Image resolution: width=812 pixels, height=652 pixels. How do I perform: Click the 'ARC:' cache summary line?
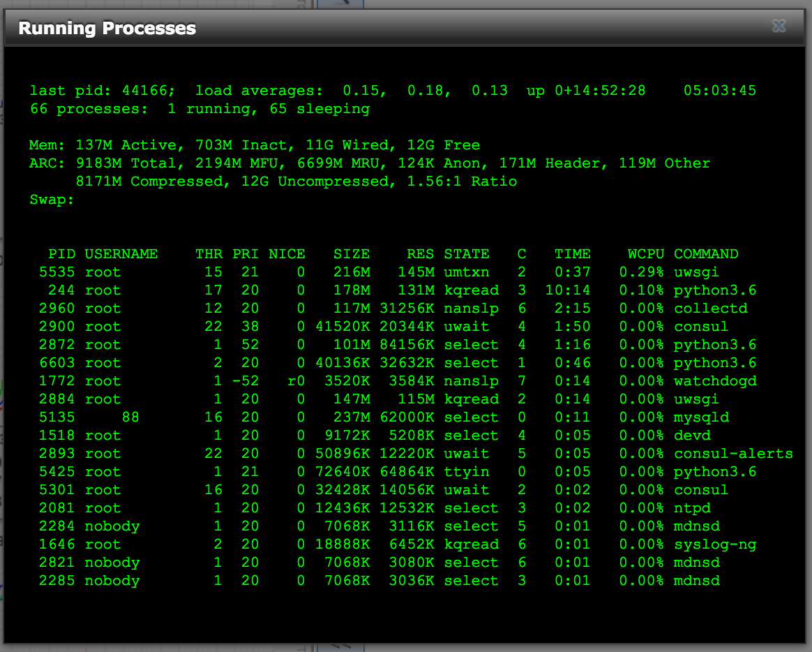370,163
